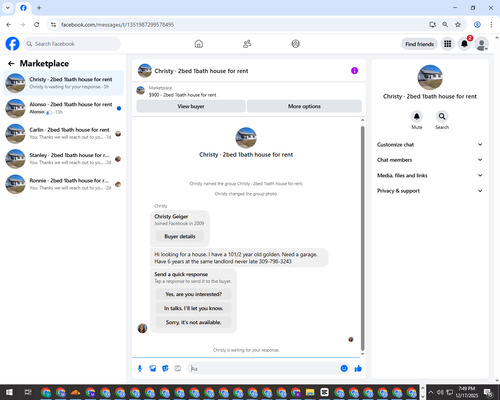Open the emoji picker in message box
The height and width of the screenshot is (400, 500).
click(344, 368)
